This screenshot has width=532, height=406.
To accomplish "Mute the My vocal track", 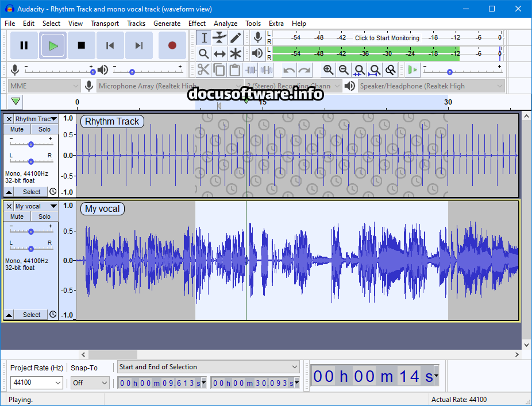I will click(17, 216).
